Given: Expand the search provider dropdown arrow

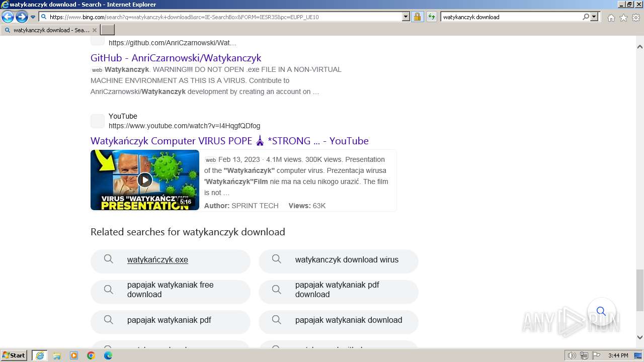Looking at the screenshot, I should 594,17.
